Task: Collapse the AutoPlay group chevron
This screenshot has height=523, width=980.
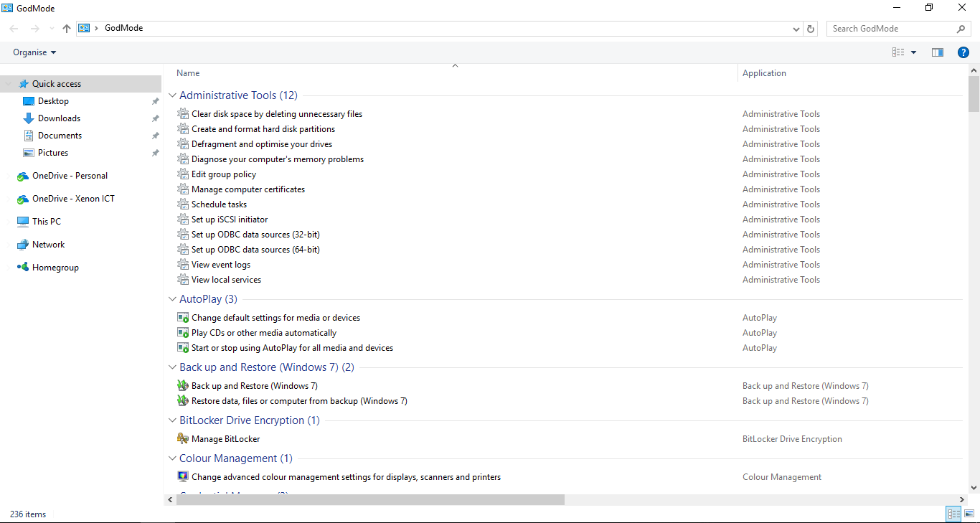Action: [x=172, y=299]
